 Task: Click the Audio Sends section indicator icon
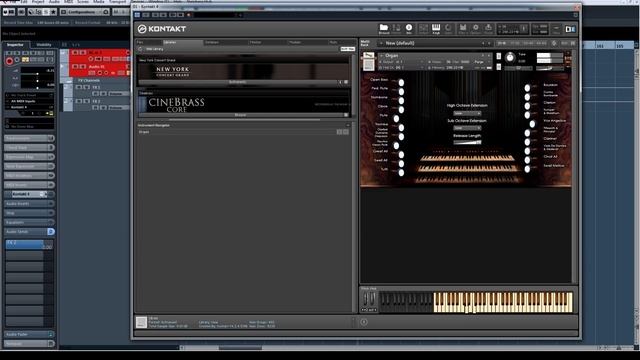click(51, 231)
